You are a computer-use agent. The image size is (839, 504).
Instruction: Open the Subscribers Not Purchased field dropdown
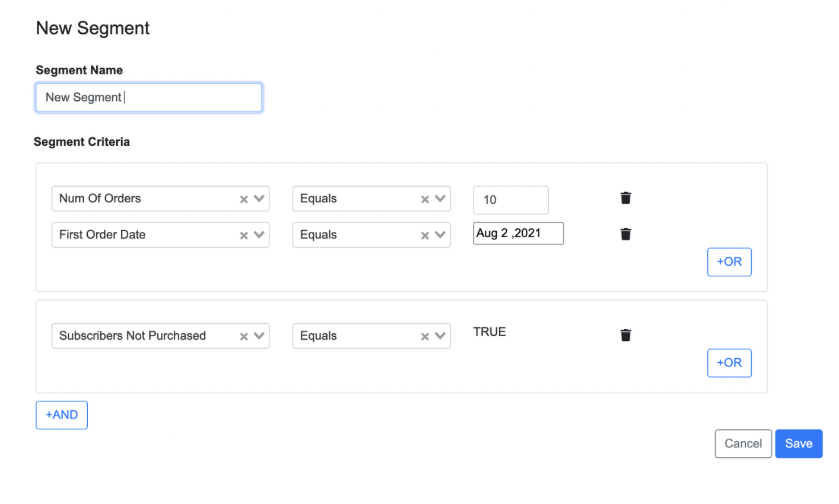point(259,336)
